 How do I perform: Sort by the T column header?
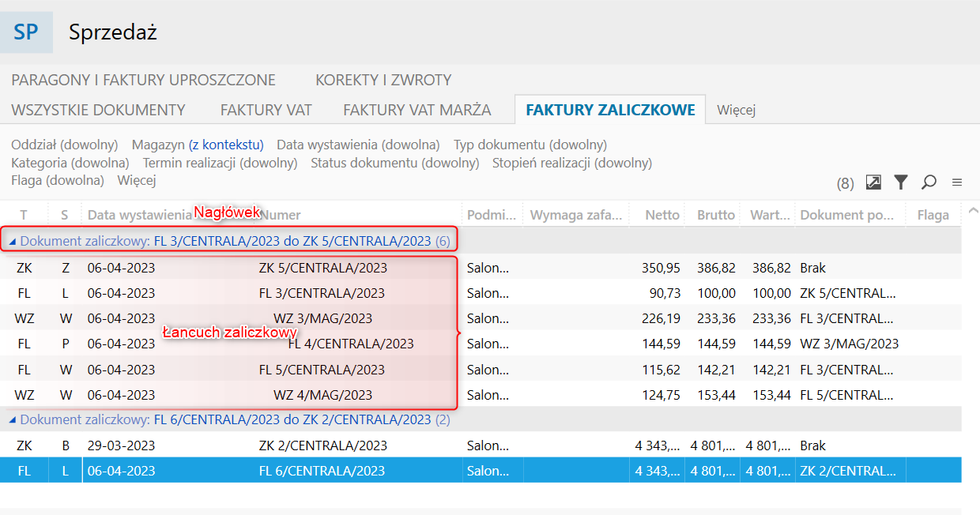click(24, 215)
